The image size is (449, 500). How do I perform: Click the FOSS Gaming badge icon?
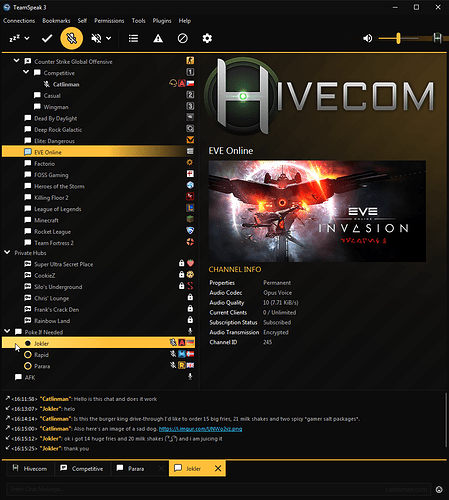(x=190, y=174)
